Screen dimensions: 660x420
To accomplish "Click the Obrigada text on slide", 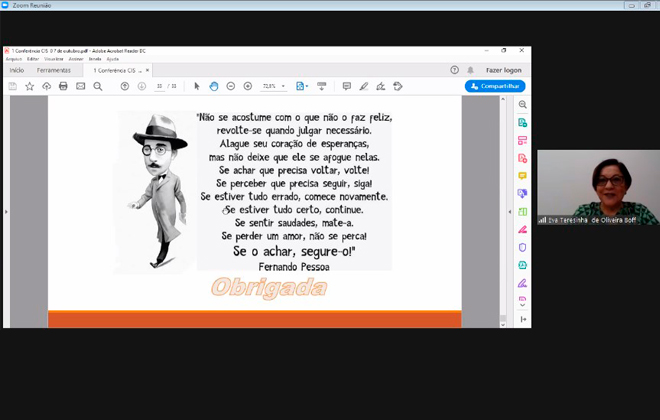I will tap(269, 288).
